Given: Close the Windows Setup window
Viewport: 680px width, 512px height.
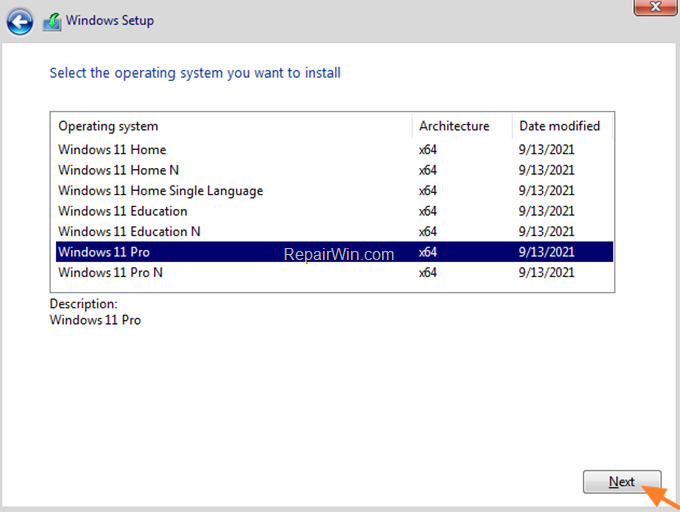Looking at the screenshot, I should 656,7.
